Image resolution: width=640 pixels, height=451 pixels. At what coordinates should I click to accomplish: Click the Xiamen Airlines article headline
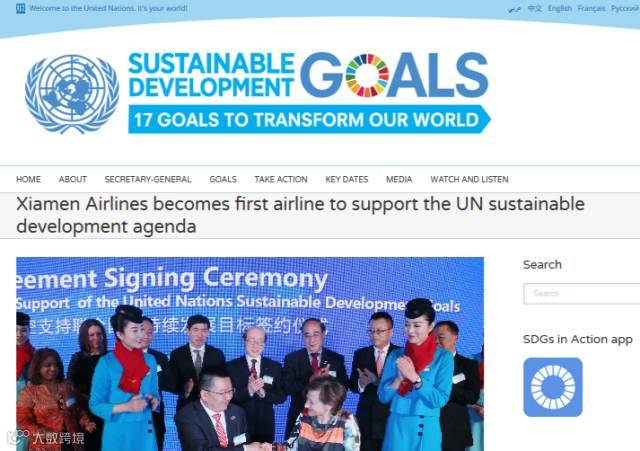(300, 215)
